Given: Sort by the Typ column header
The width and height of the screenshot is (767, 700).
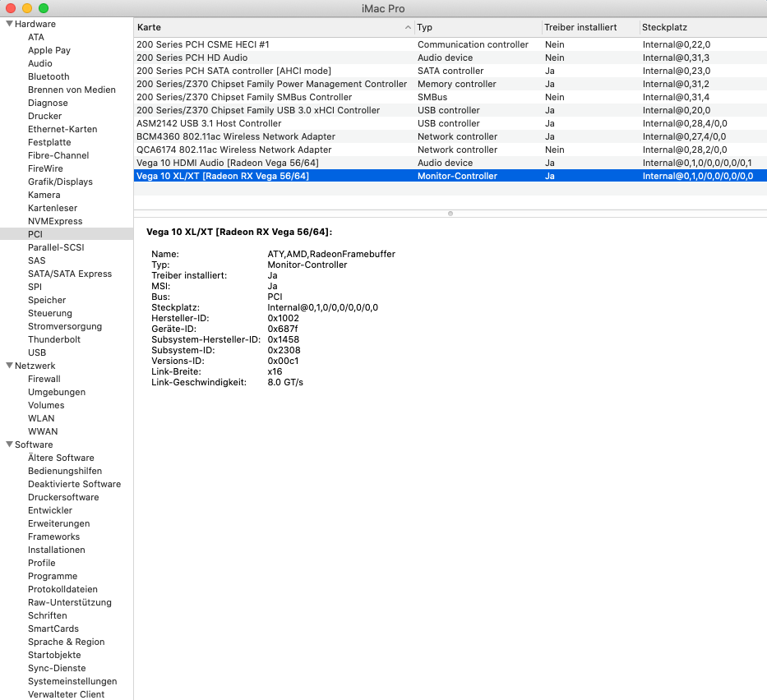Looking at the screenshot, I should click(x=478, y=27).
